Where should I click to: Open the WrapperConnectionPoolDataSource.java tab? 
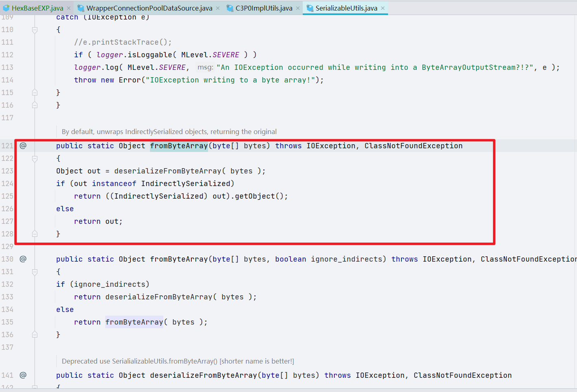[x=149, y=8]
